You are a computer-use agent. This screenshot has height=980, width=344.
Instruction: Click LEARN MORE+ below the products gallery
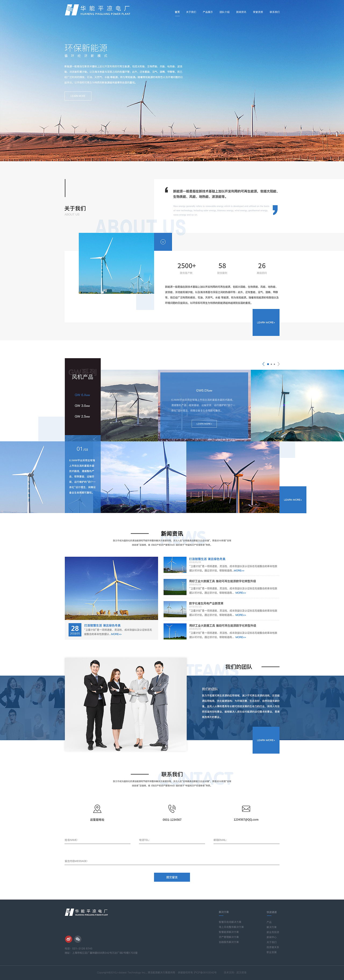293,500
